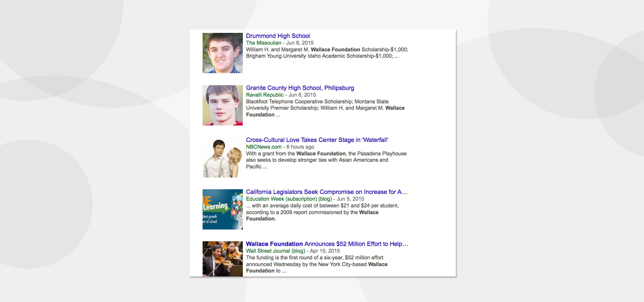Click the NBCNews.com source name

pyautogui.click(x=264, y=147)
